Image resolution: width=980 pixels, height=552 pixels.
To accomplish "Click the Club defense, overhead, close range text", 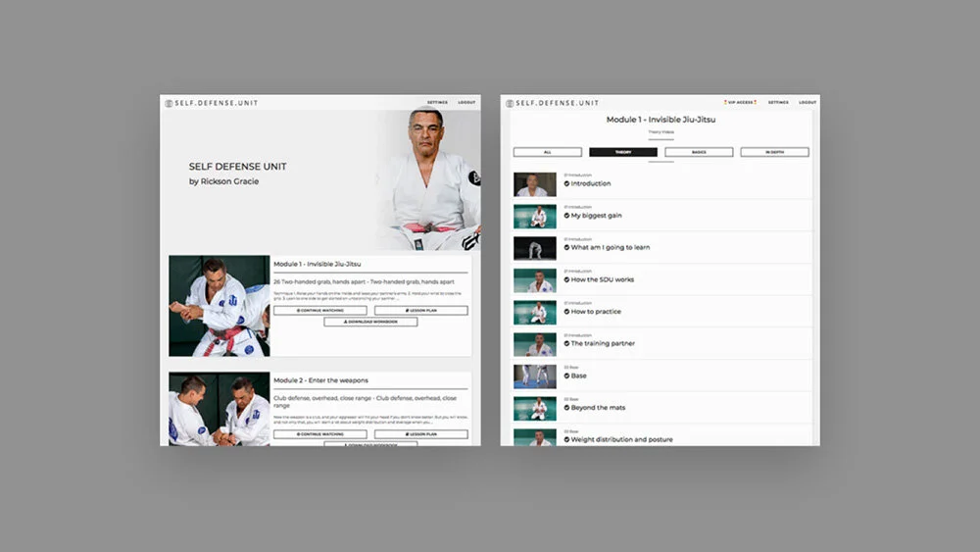I will tap(365, 401).
